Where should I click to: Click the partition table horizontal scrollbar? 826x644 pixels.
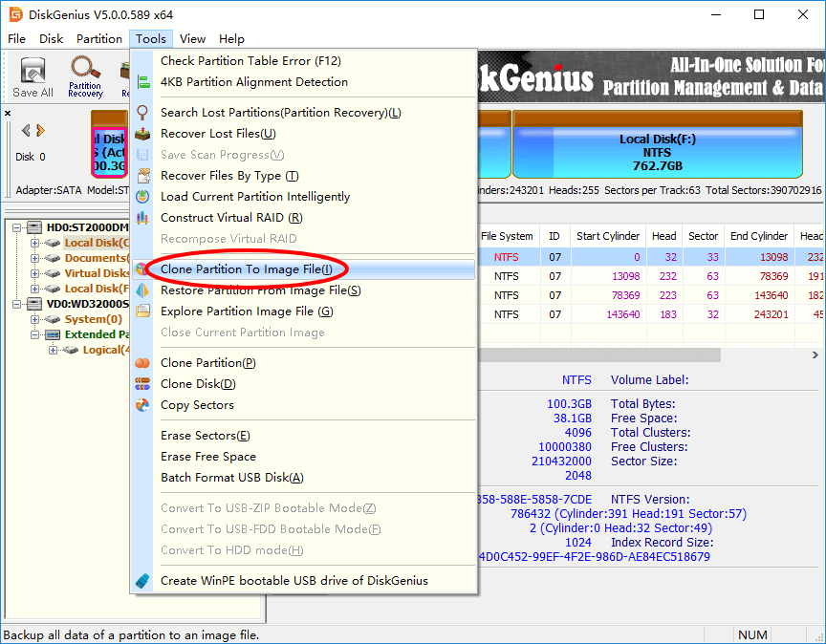point(599,355)
